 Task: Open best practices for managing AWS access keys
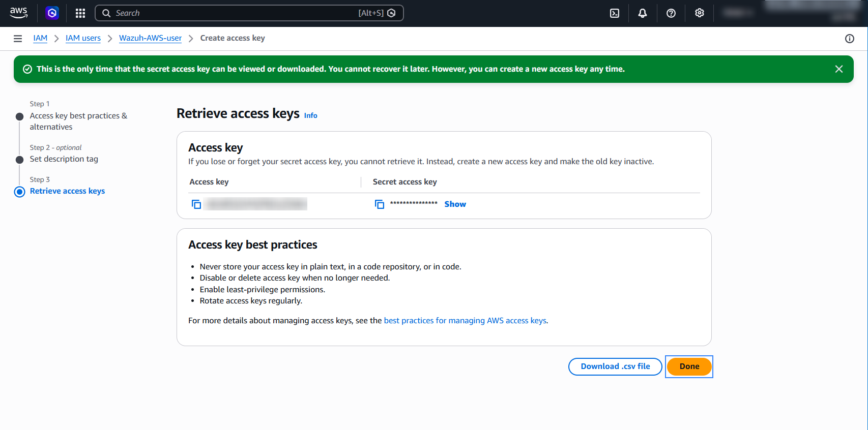[x=465, y=321]
